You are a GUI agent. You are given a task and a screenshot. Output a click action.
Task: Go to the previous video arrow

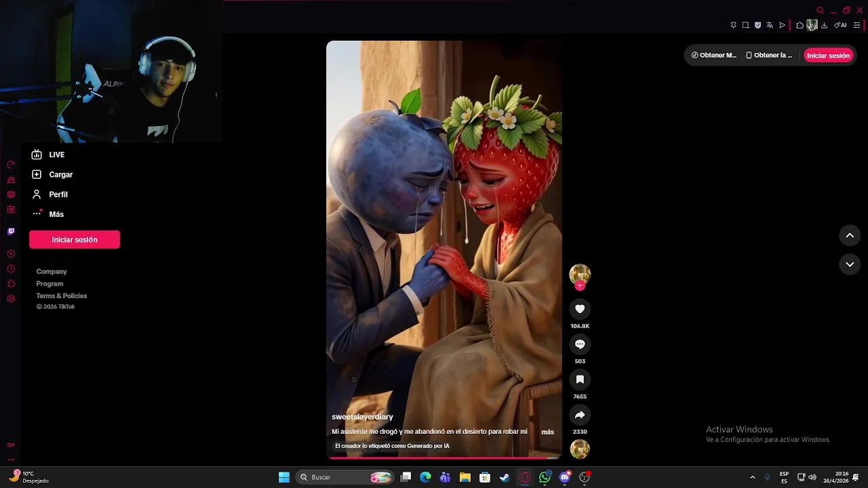coord(850,235)
